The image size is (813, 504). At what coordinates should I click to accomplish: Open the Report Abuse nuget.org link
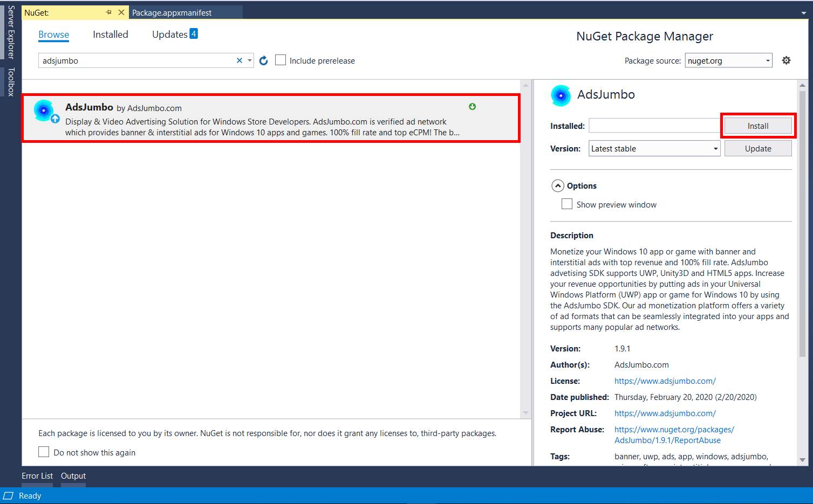pos(674,435)
